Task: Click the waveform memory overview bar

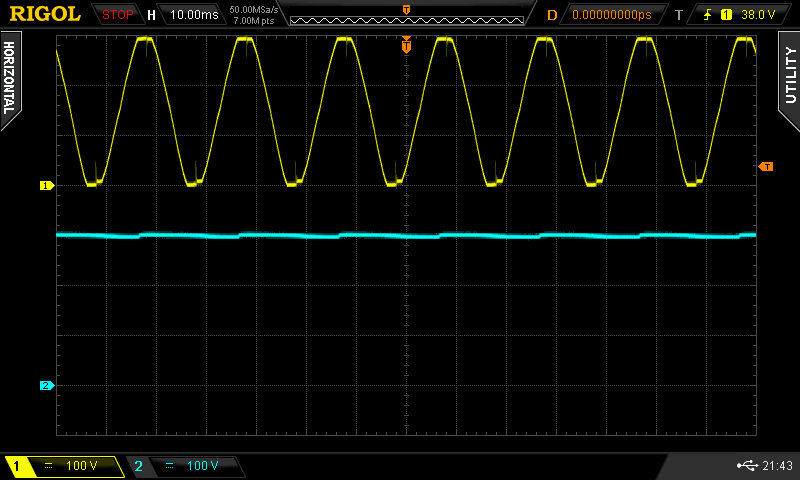Action: (x=407, y=20)
